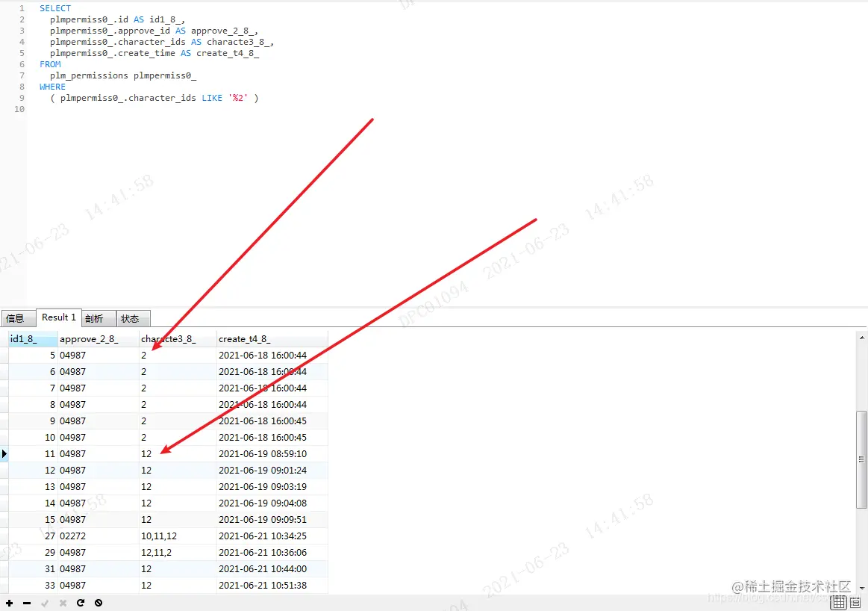
Task: Discard changes with the X icon
Action: click(x=63, y=603)
